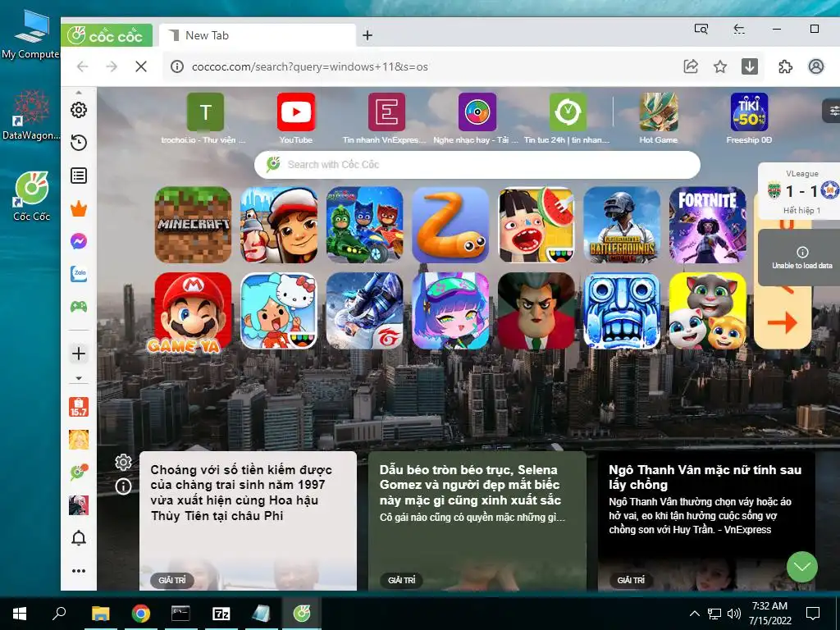840x630 pixels.
Task: Open the Temple Run blue mask tile
Action: pyautogui.click(x=622, y=311)
